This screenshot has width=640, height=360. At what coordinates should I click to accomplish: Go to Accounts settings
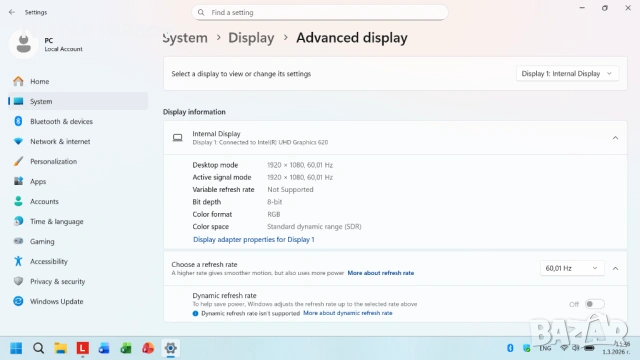[x=78, y=201]
